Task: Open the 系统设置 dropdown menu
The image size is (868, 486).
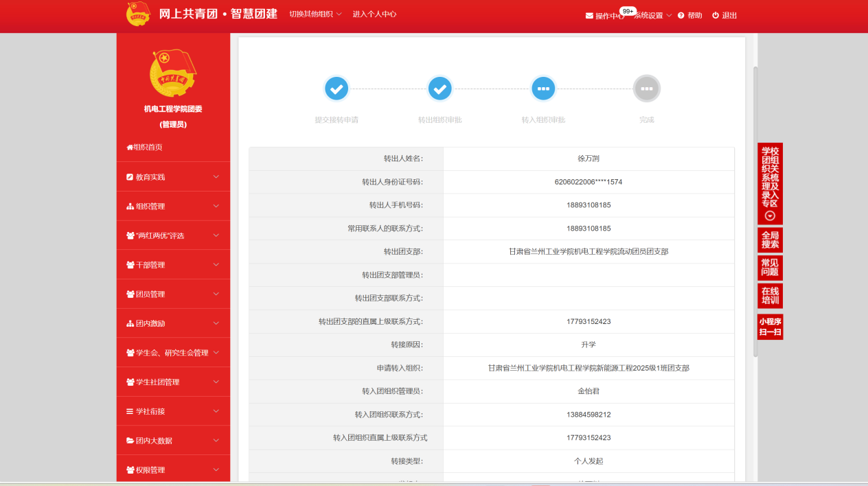Action: (652, 16)
